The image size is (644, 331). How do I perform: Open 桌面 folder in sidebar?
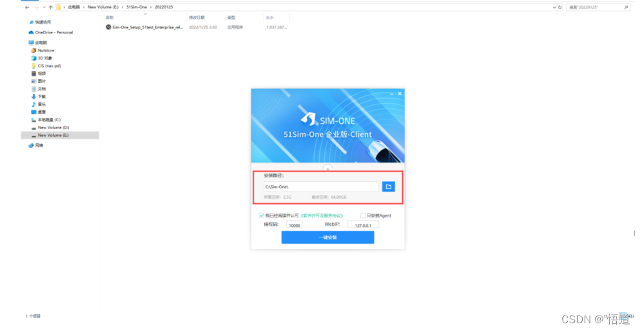[x=41, y=112]
